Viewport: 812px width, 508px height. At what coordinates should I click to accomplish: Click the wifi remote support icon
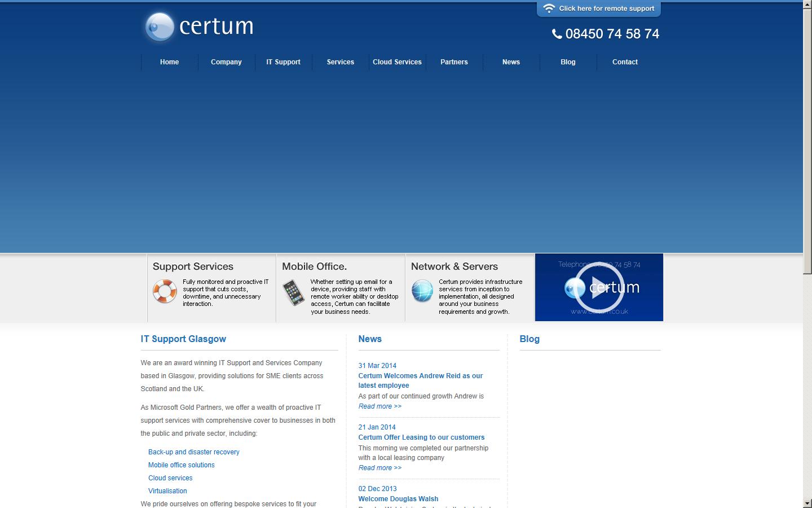pyautogui.click(x=549, y=8)
